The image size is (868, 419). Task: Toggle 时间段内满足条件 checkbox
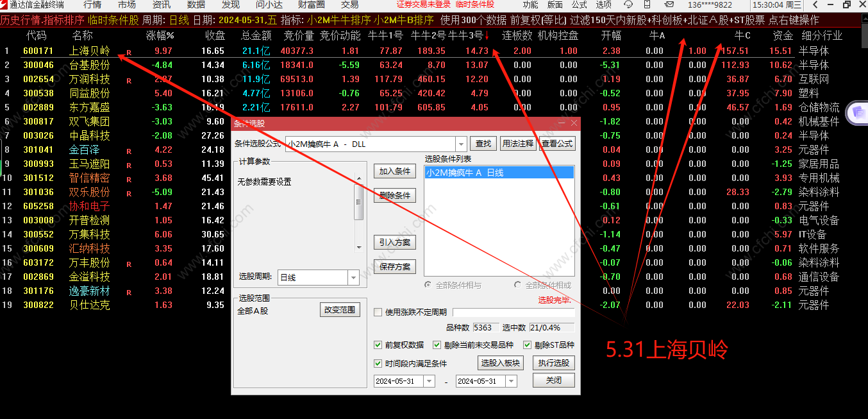click(x=378, y=363)
